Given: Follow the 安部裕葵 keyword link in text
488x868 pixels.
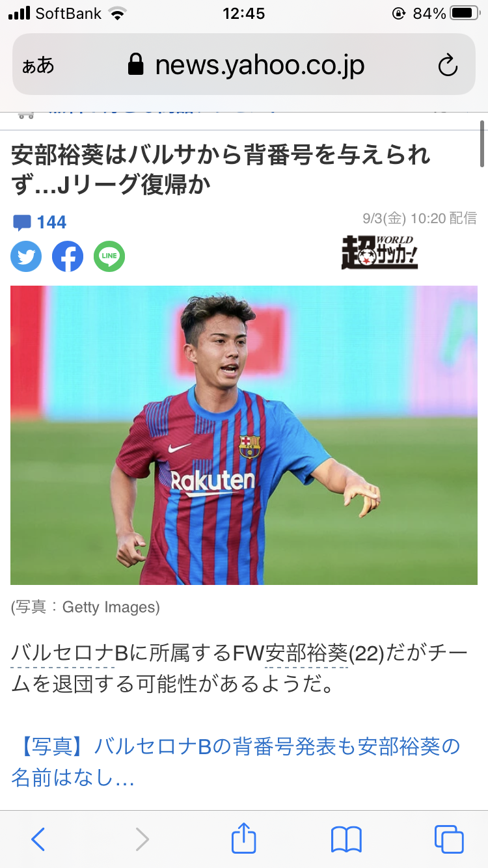Looking at the screenshot, I should pyautogui.click(x=306, y=653).
